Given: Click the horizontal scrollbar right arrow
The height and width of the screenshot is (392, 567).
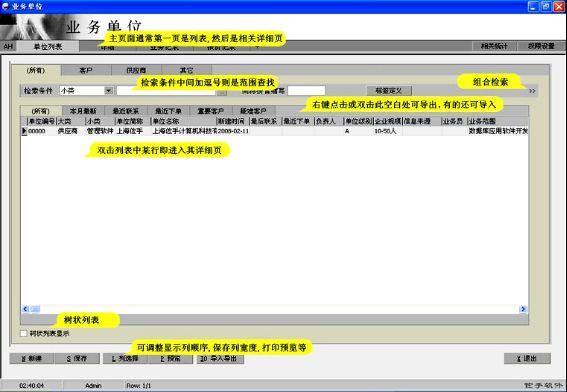Looking at the screenshot, I should point(523,309).
